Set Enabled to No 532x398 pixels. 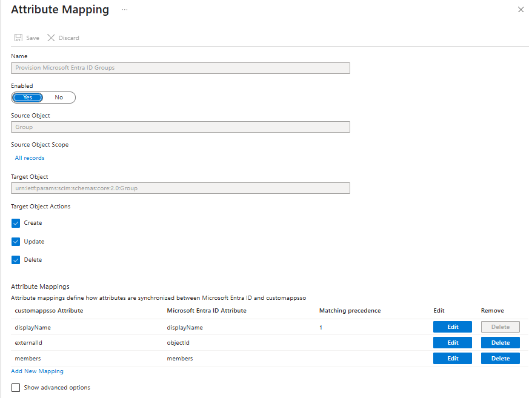pyautogui.click(x=59, y=98)
